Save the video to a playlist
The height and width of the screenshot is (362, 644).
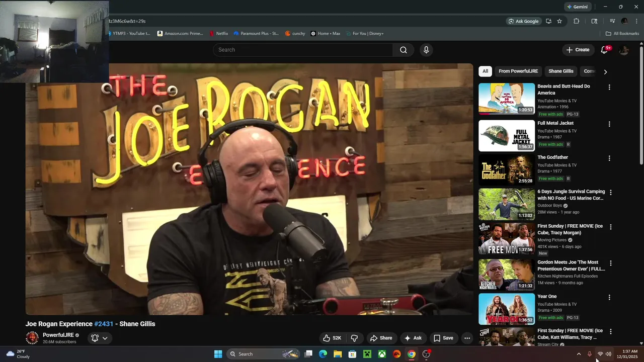443,338
